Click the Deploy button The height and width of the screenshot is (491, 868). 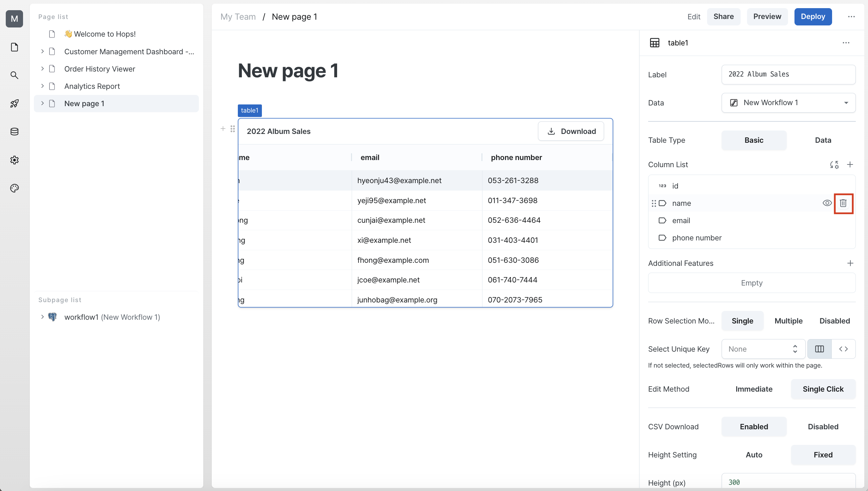[813, 17]
